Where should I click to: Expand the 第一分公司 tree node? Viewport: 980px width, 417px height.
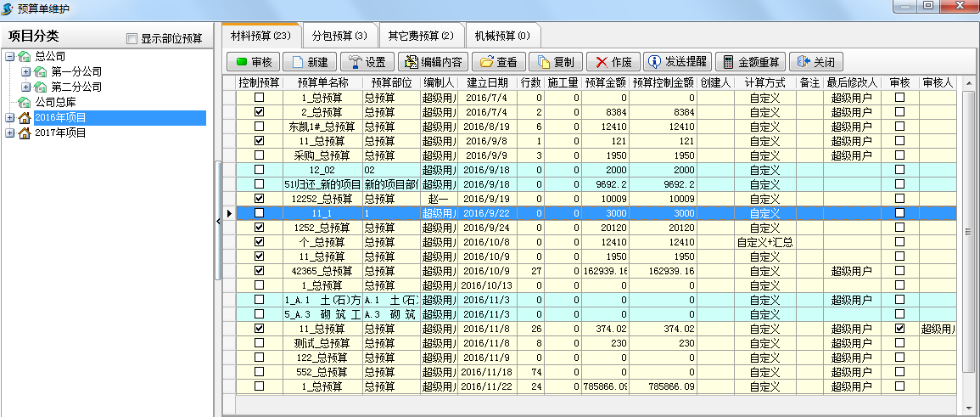[25, 72]
